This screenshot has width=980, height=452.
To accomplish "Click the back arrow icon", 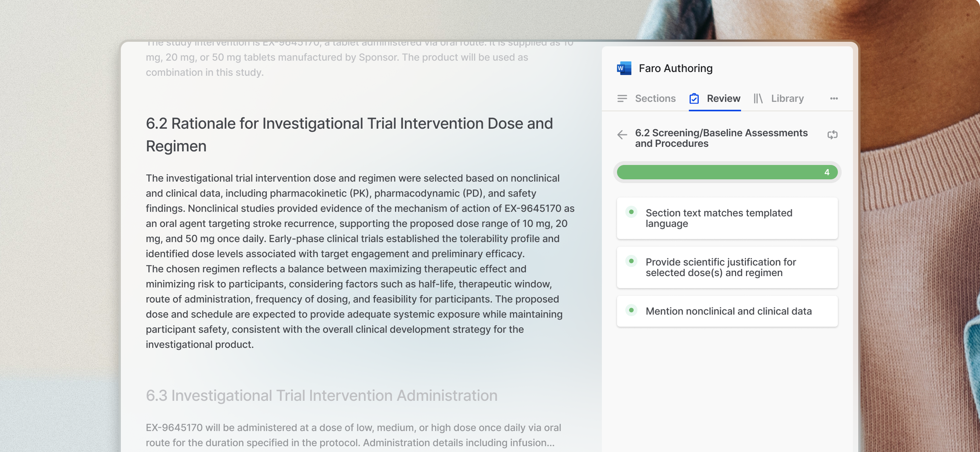I will pos(622,134).
